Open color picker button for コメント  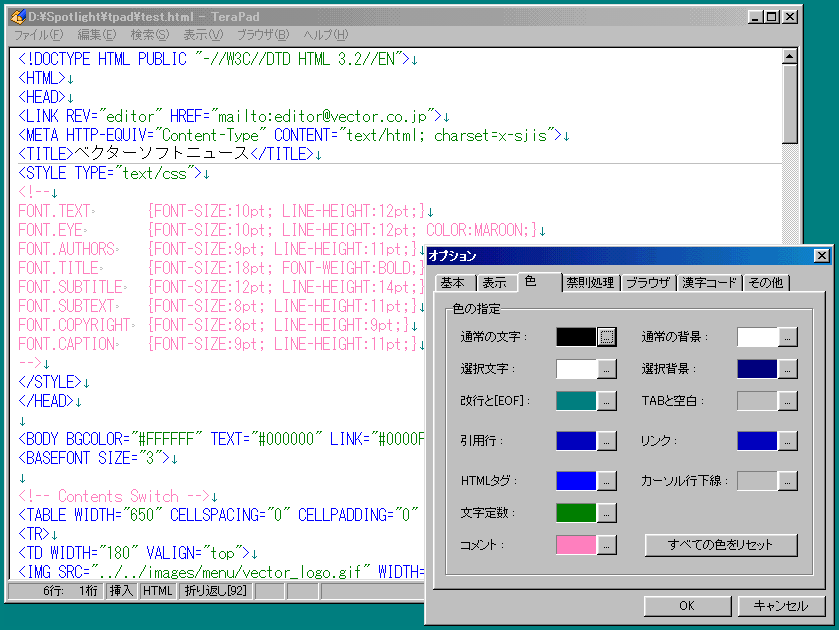606,545
